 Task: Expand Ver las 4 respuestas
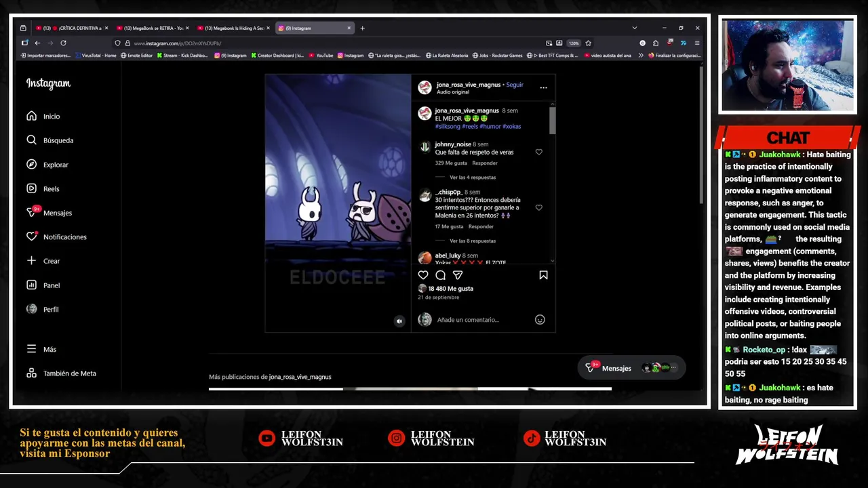pos(473,178)
